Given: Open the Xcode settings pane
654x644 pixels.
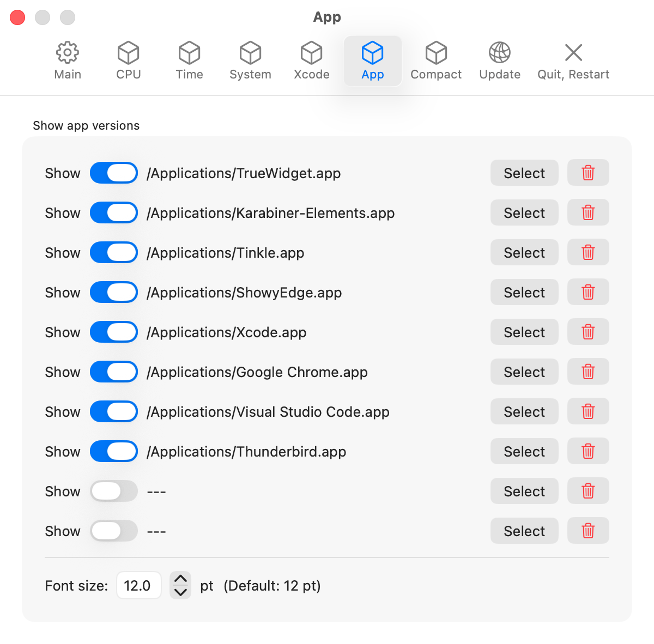Looking at the screenshot, I should (x=311, y=60).
